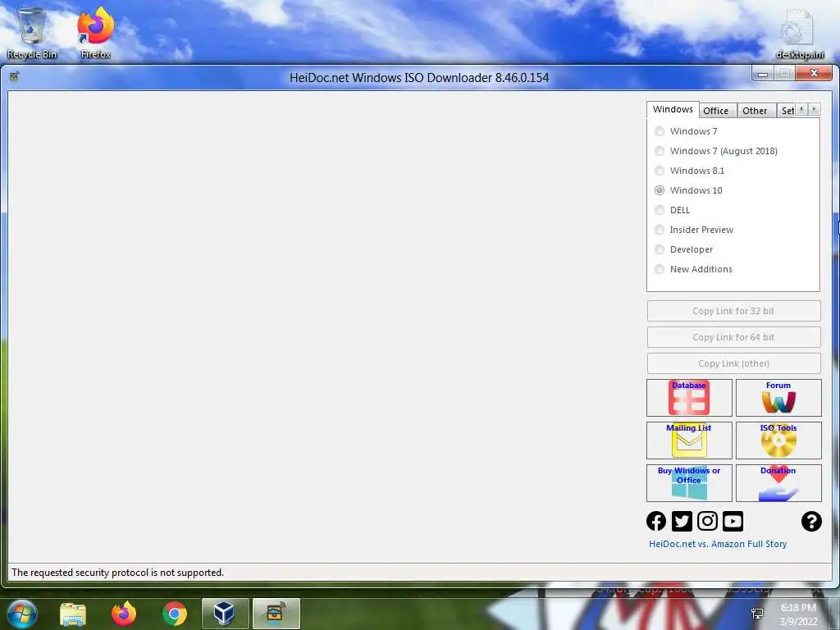Launch Firefox from the taskbar

pos(124,614)
